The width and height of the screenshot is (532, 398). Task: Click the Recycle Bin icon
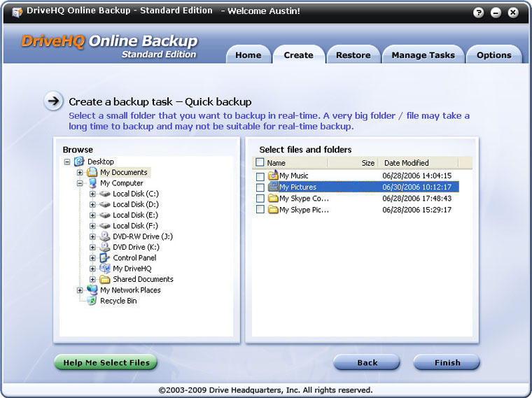click(x=92, y=301)
